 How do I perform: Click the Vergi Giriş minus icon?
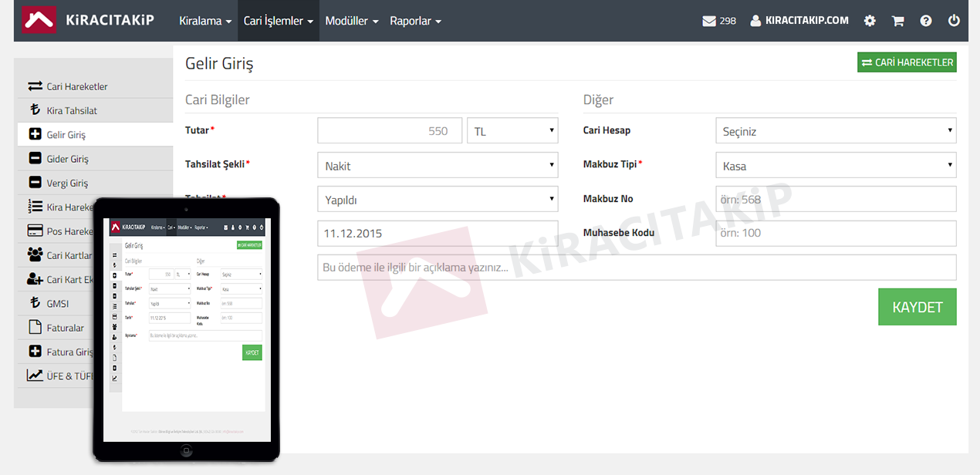tap(35, 183)
